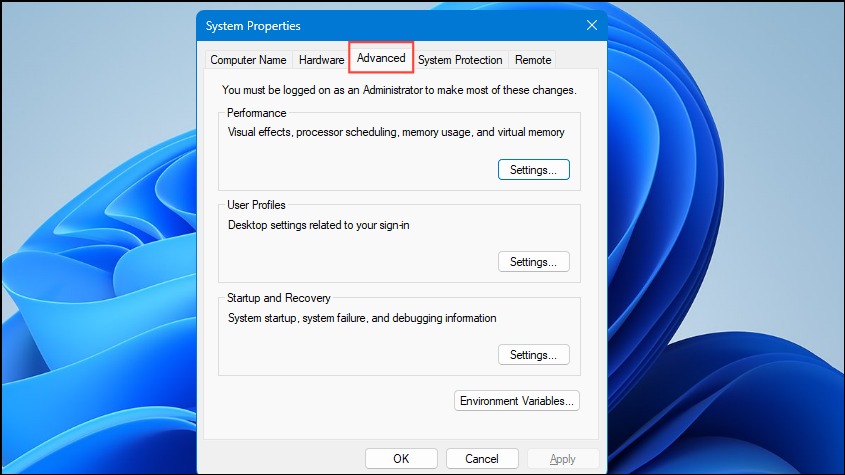The height and width of the screenshot is (475, 845).
Task: Click the system startup description text
Action: click(362, 318)
